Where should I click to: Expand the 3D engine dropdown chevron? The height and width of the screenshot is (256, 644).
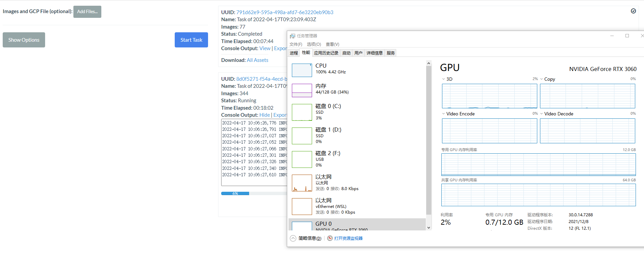tap(444, 79)
